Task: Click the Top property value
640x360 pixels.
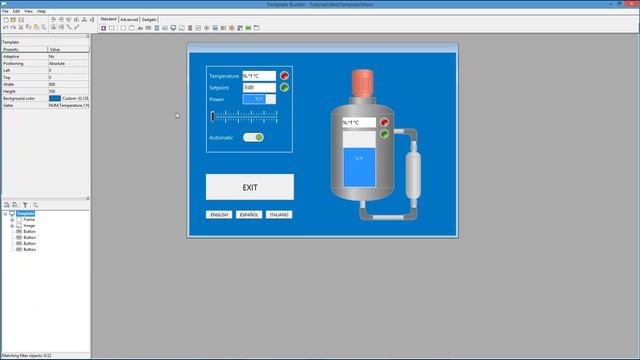Action: (x=68, y=78)
